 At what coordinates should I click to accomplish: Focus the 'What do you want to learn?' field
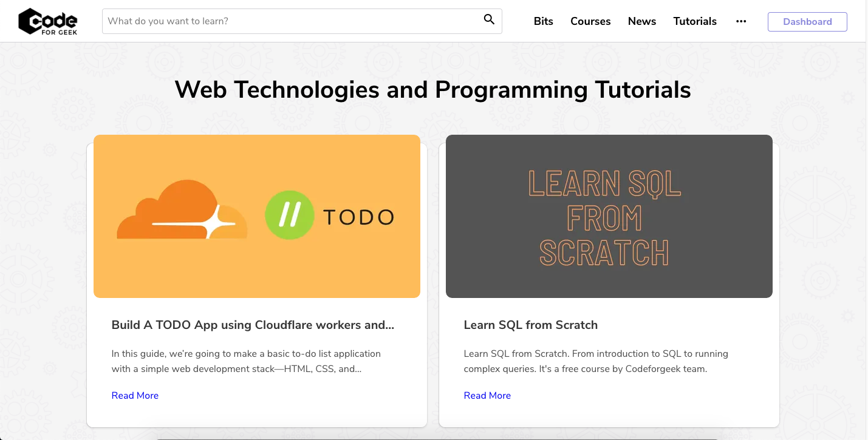coord(302,21)
